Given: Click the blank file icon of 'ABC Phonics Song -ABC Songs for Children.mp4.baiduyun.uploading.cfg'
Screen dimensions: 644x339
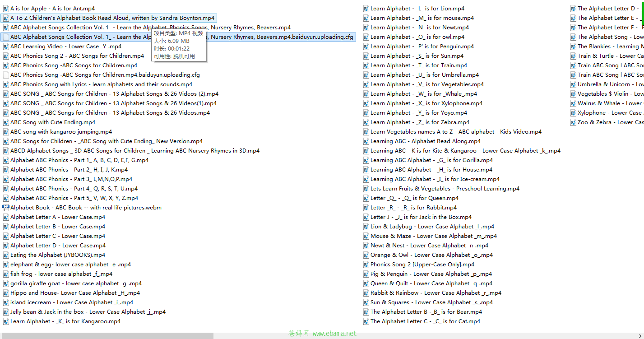Looking at the screenshot, I should (x=6, y=75).
